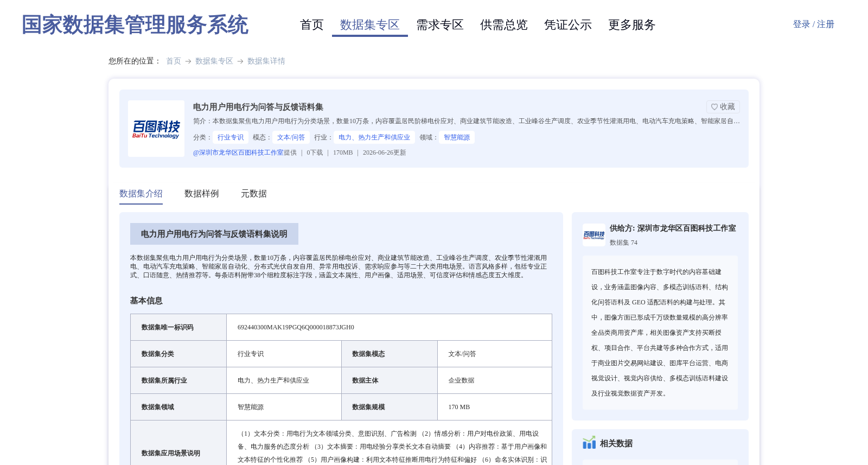Click the 文本/问答 modality tag
The width and height of the screenshot is (868, 465).
tap(291, 137)
